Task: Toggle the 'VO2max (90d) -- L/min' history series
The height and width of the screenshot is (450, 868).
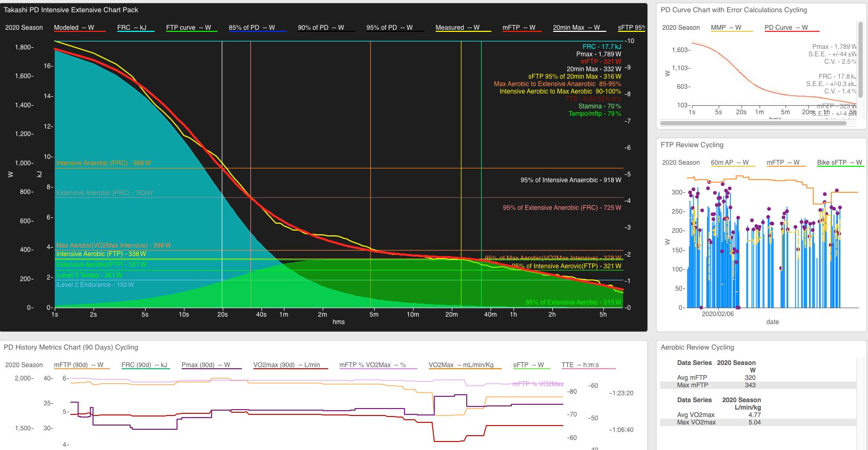Action: (x=291, y=365)
